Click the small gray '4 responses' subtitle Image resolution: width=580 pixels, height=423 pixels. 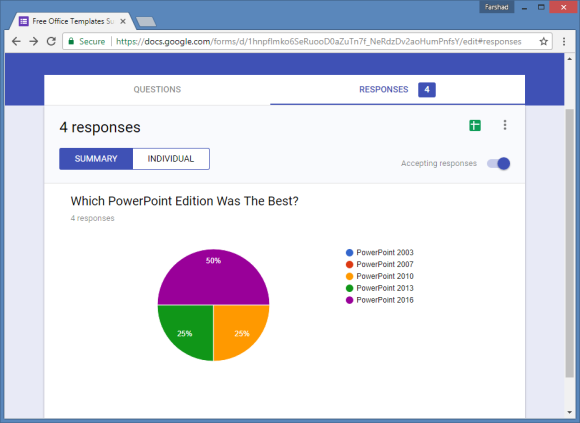point(92,218)
